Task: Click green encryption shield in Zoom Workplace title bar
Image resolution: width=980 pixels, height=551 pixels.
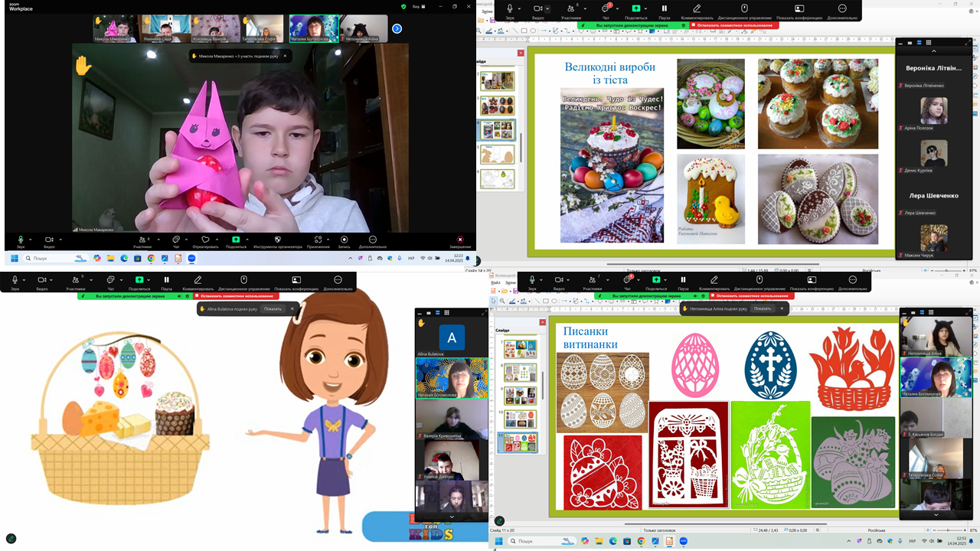Action: click(403, 6)
